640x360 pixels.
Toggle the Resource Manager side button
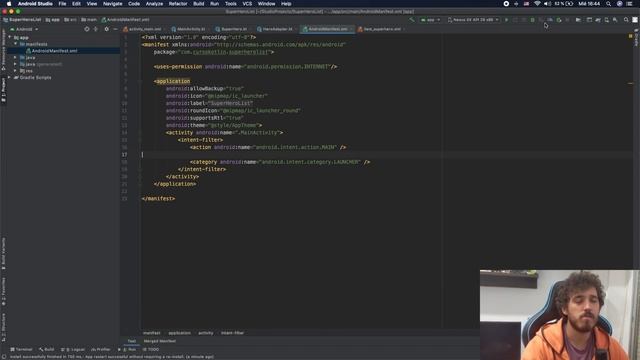point(3,50)
